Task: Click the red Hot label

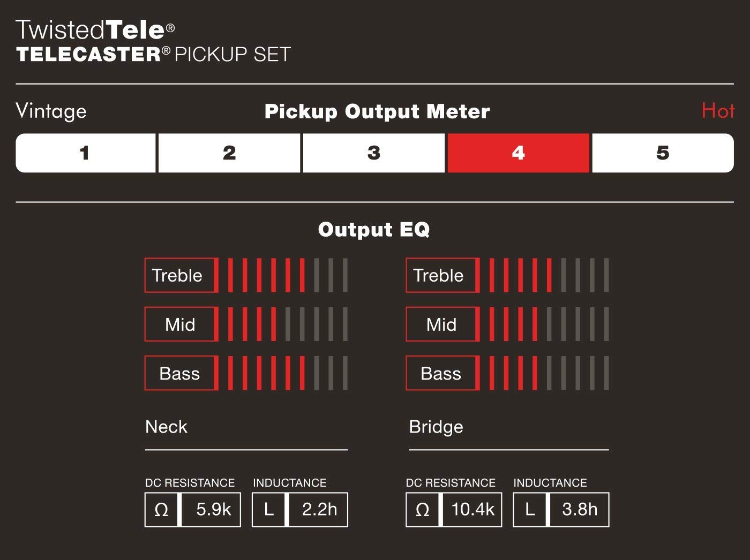Action: coord(717,111)
